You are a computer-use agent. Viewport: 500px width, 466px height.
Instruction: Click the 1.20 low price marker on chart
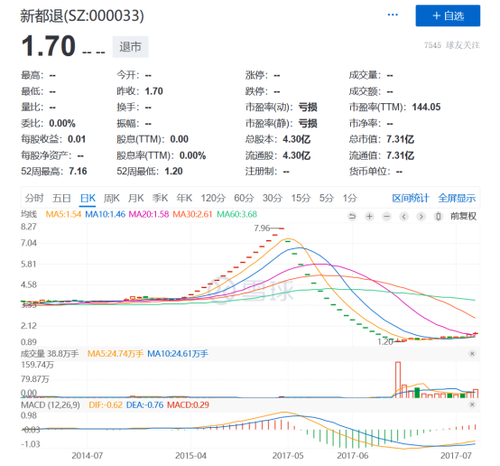pos(385,342)
